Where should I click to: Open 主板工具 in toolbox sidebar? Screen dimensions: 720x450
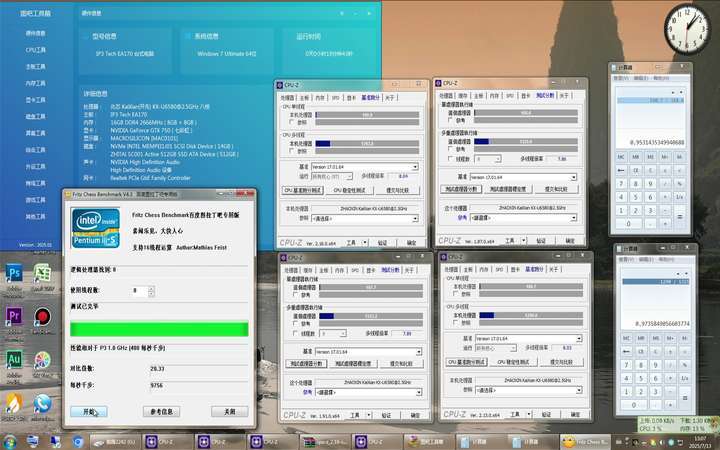tap(35, 67)
